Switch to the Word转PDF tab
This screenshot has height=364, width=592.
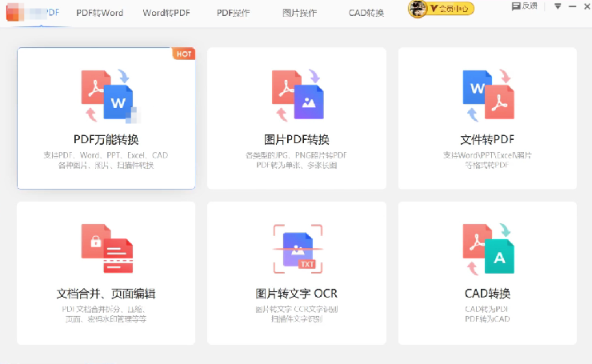point(166,13)
